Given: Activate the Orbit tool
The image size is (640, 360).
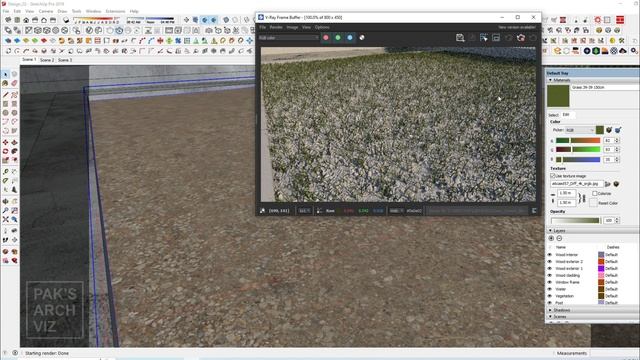Looking at the screenshot, I should [x=5, y=201].
